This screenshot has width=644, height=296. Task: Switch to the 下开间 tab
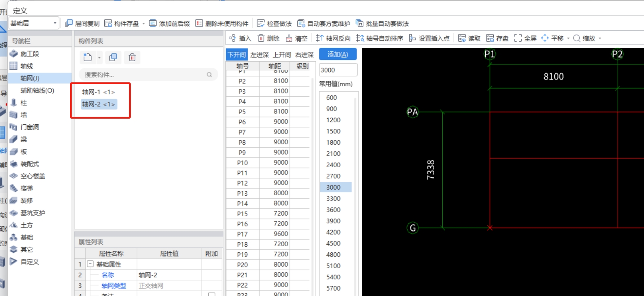click(237, 55)
